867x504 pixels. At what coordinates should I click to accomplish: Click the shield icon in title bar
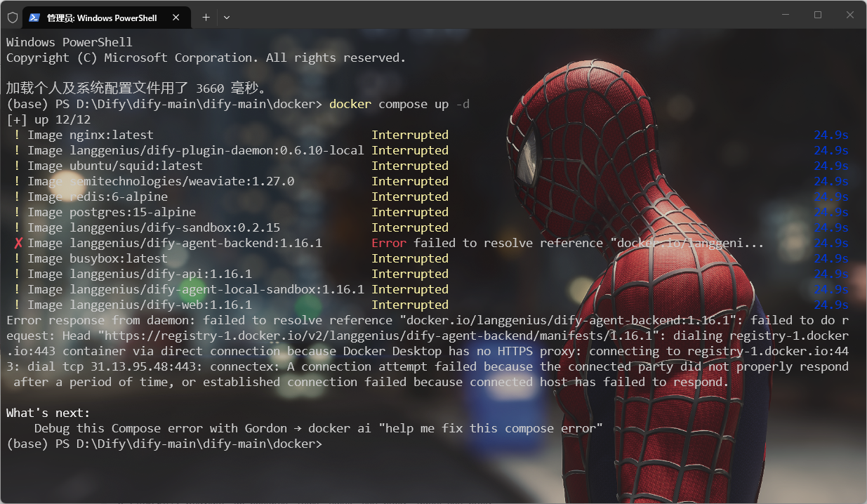13,18
